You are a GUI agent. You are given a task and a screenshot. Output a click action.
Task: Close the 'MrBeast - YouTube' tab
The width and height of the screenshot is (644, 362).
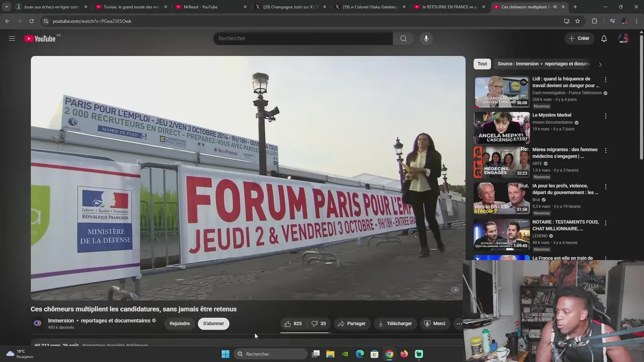point(245,7)
